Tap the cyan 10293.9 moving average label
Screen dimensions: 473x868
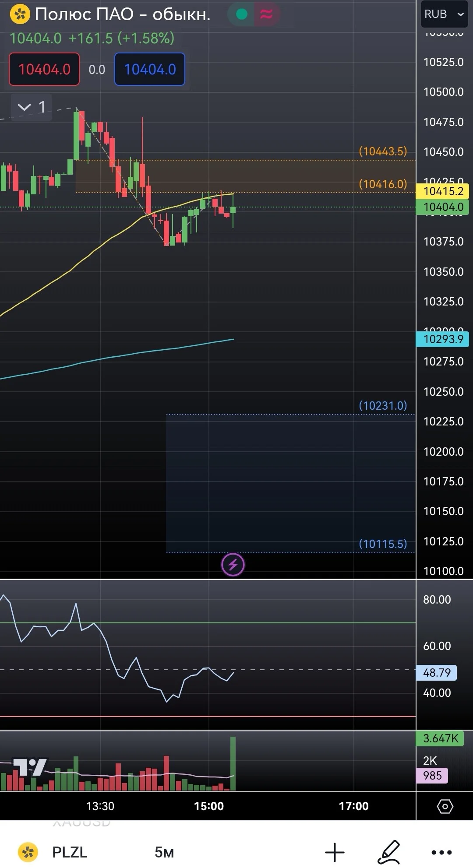point(443,339)
